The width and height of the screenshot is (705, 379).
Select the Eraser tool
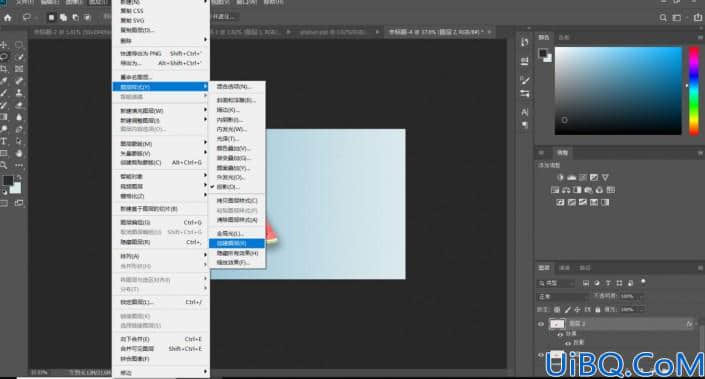(x=19, y=105)
